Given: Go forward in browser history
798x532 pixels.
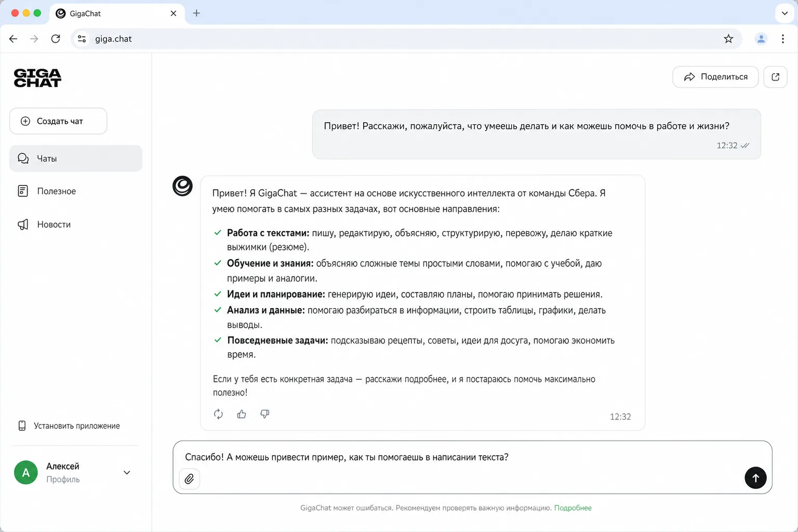Looking at the screenshot, I should pyautogui.click(x=34, y=39).
